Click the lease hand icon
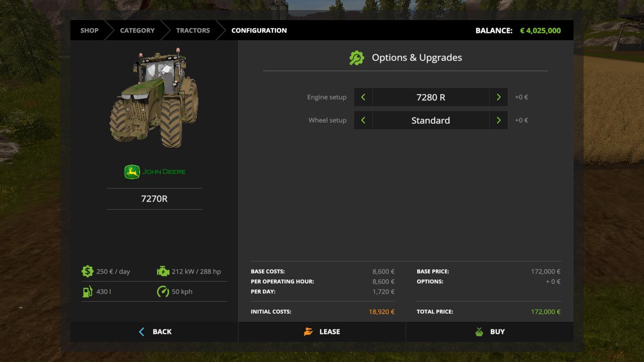644x362 pixels. click(x=308, y=332)
